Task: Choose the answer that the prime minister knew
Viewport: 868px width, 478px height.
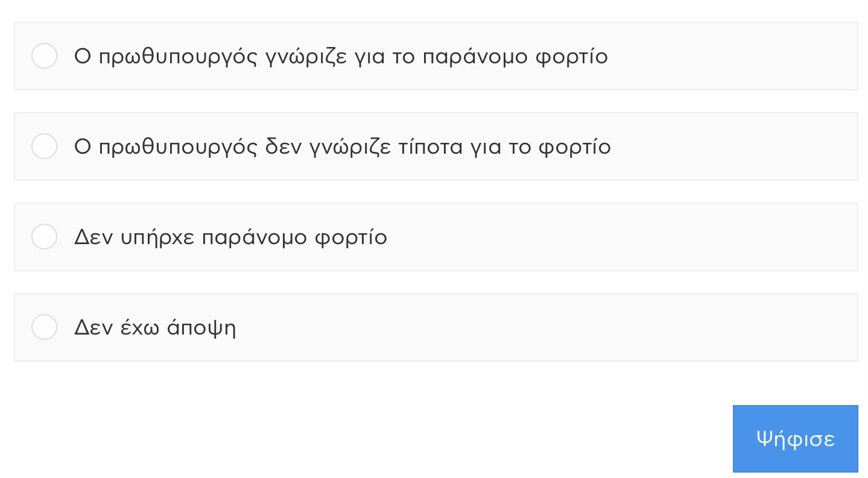Action: click(x=44, y=56)
